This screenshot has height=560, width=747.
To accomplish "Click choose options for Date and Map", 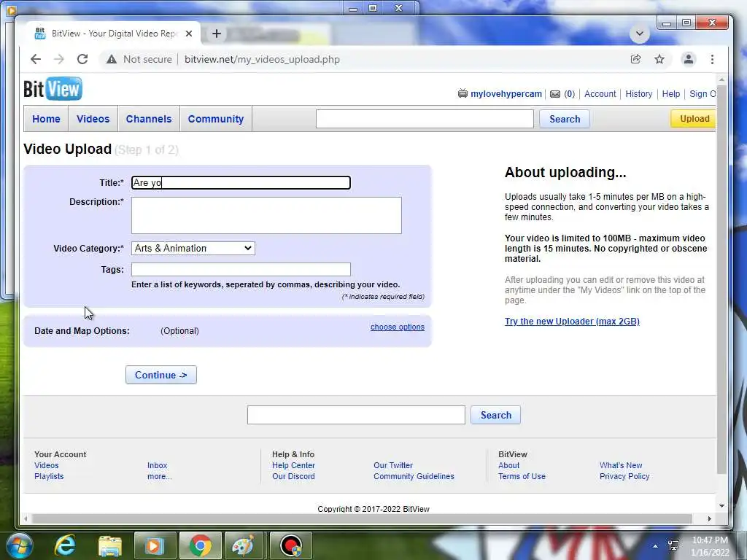I will [x=398, y=327].
